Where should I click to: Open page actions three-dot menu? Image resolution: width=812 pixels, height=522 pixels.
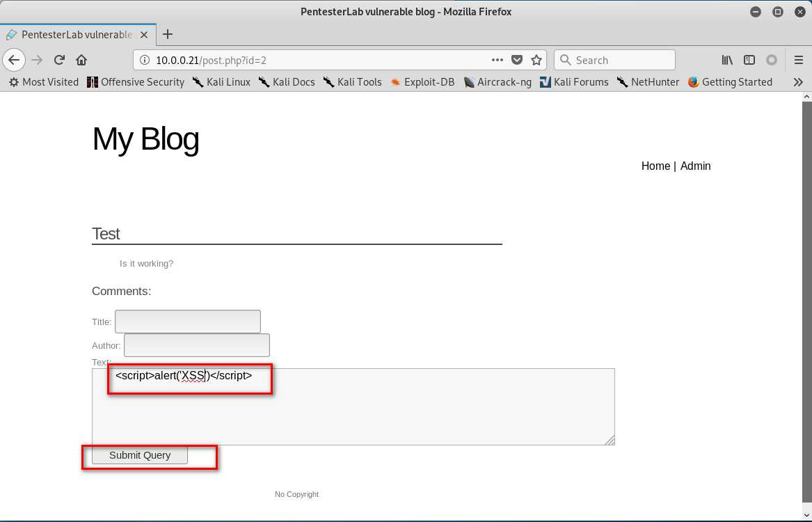coord(497,60)
